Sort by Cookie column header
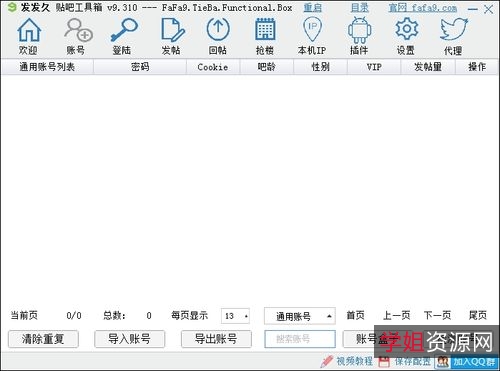The height and width of the screenshot is (371, 500). click(213, 67)
